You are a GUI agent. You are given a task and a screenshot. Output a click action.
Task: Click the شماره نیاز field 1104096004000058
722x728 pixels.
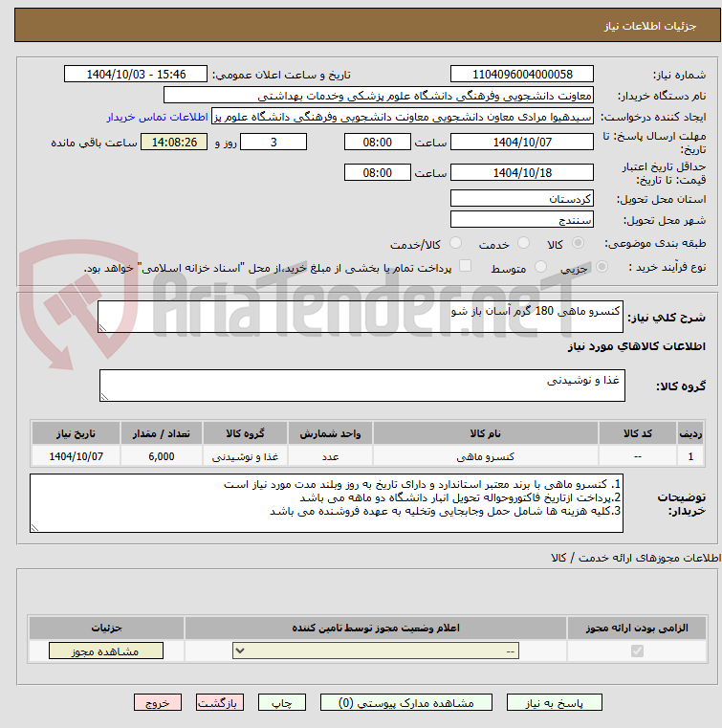pyautogui.click(x=522, y=75)
